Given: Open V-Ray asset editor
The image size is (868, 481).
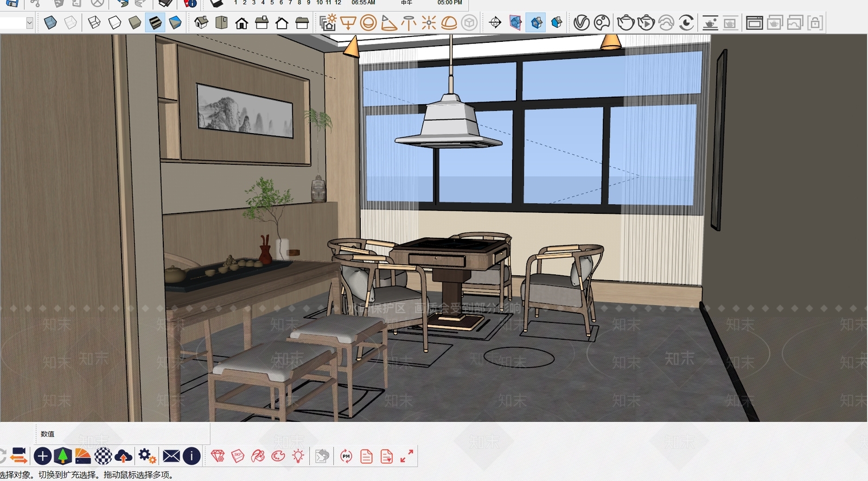Looking at the screenshot, I should 582,23.
